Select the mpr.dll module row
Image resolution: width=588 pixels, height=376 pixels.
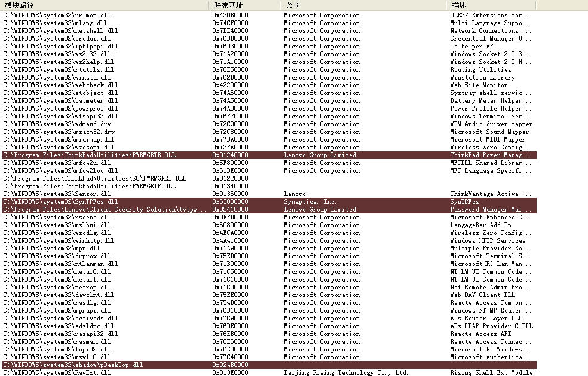point(269,248)
